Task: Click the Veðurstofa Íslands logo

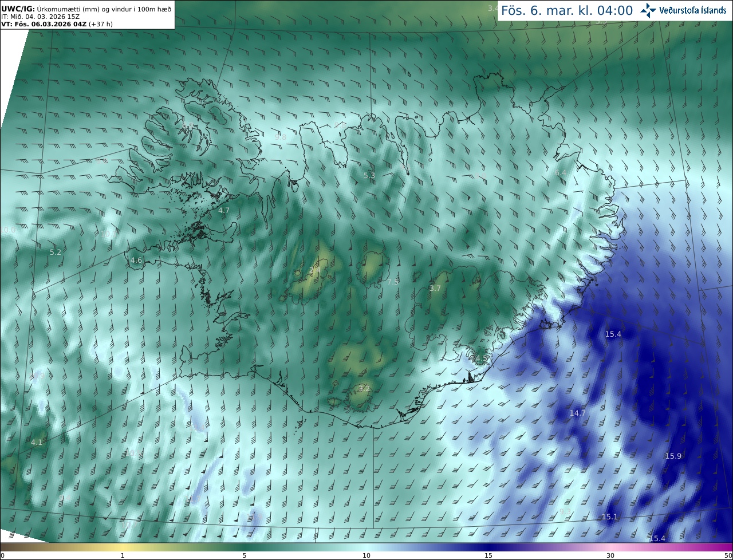Action: point(683,10)
